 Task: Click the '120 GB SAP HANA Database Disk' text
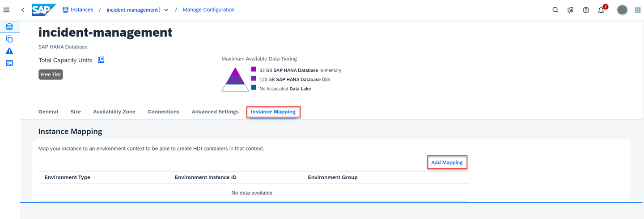click(x=295, y=80)
